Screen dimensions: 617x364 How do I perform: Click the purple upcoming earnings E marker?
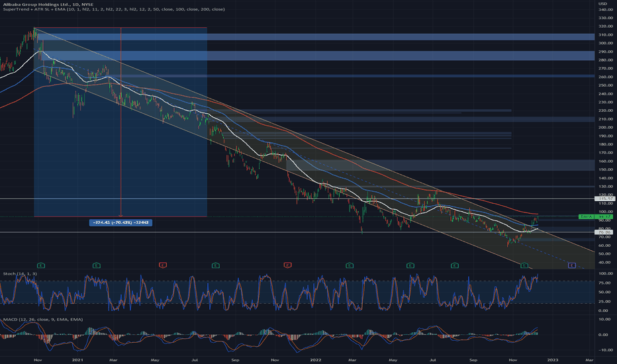[572, 265]
